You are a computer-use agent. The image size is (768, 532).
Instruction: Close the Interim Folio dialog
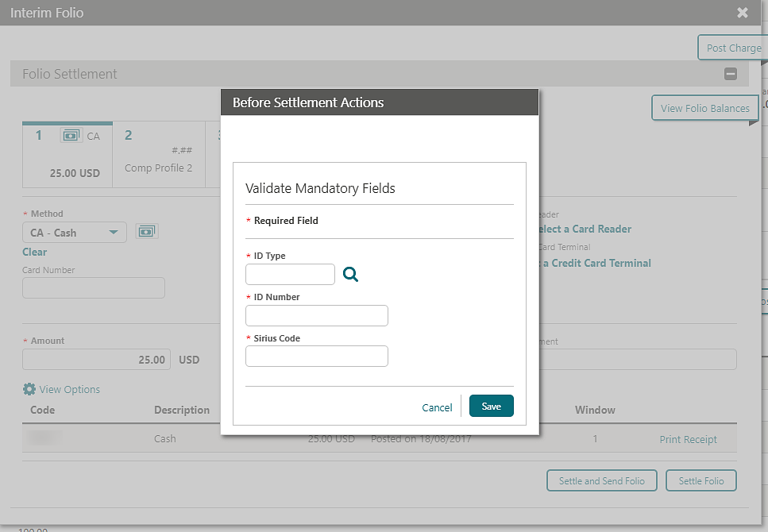pyautogui.click(x=743, y=13)
